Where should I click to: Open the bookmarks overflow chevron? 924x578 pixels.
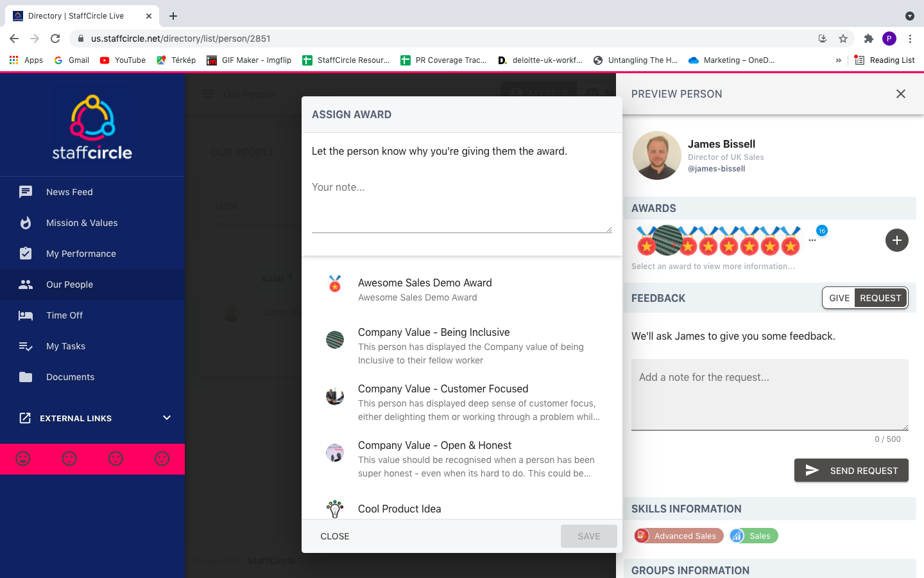coord(838,60)
